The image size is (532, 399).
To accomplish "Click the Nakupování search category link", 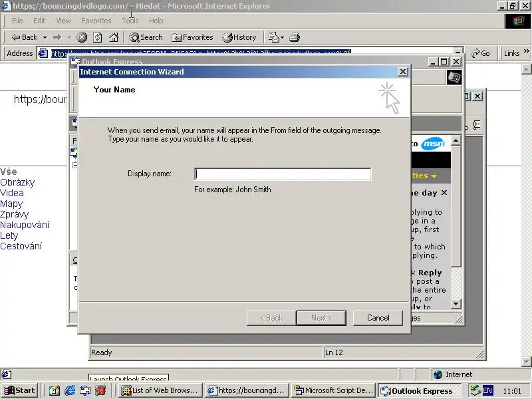I will 25,225.
